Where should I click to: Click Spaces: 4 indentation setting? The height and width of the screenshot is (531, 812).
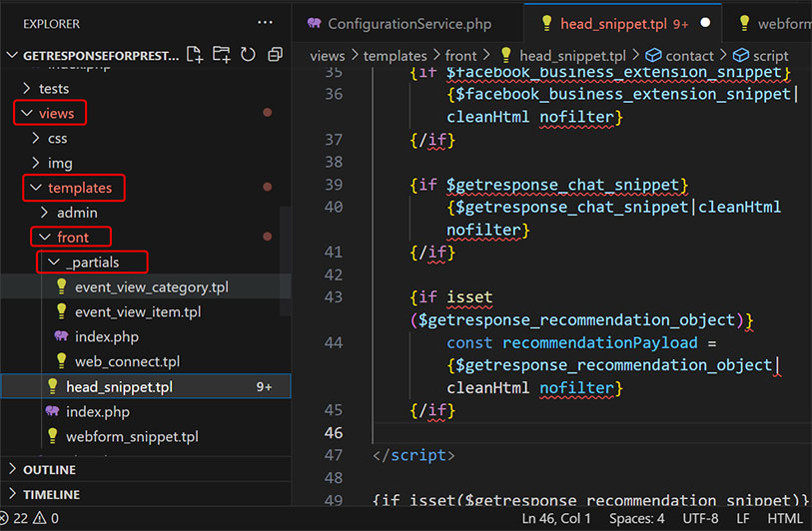(636, 518)
